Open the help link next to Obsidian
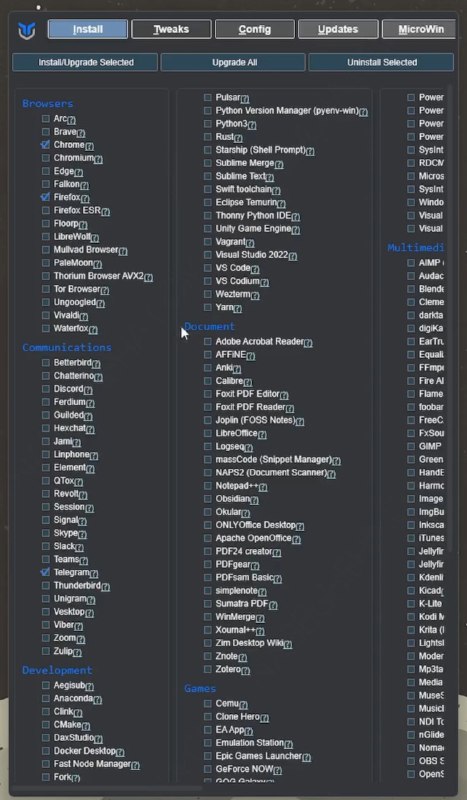The height and width of the screenshot is (800, 467). click(x=254, y=501)
